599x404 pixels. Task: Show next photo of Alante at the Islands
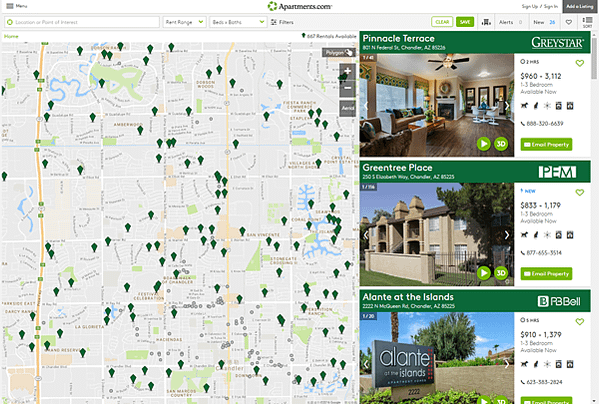[507, 364]
